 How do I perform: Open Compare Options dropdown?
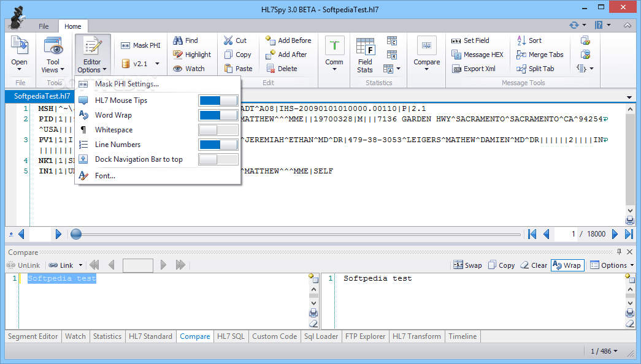612,265
